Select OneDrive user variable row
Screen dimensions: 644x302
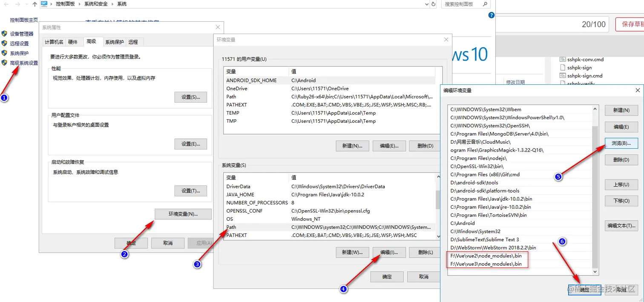(x=330, y=89)
